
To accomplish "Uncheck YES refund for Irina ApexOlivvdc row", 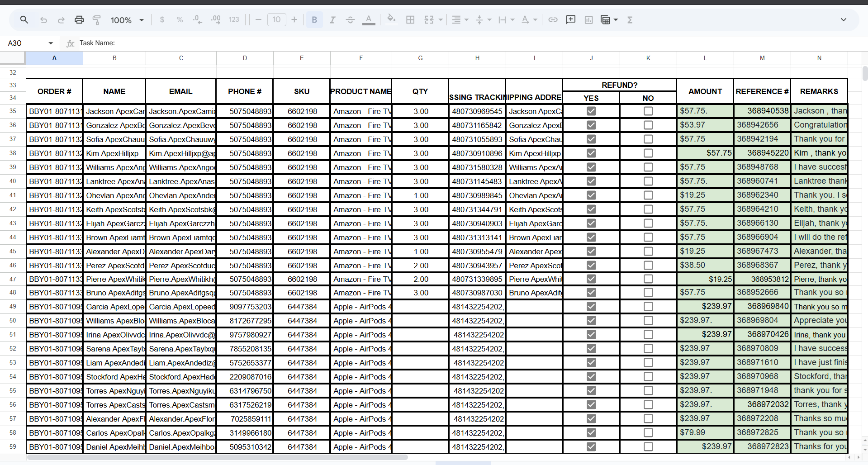I will click(591, 335).
